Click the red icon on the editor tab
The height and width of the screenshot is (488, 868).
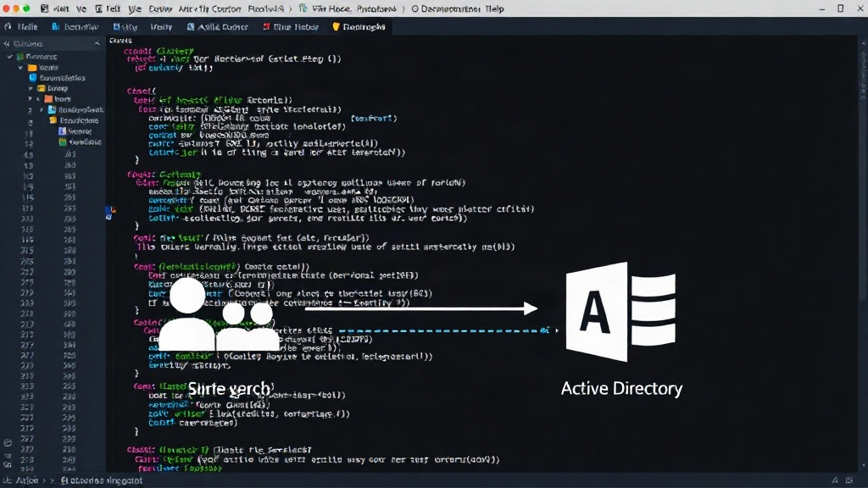(266, 26)
